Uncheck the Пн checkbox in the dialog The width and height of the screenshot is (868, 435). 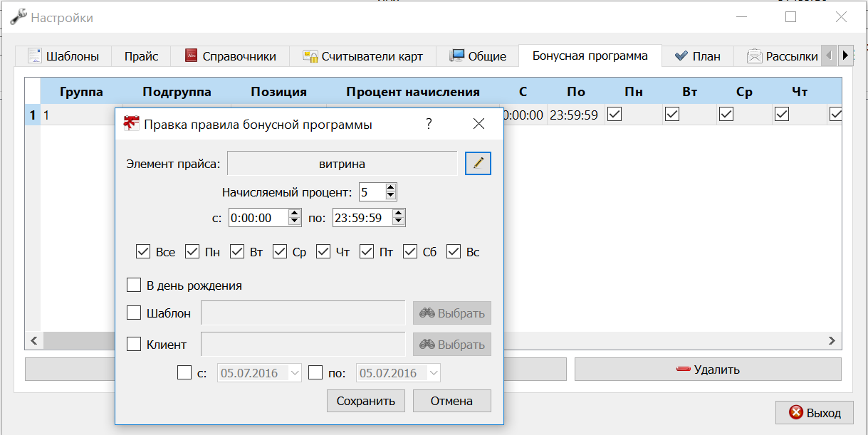(192, 251)
